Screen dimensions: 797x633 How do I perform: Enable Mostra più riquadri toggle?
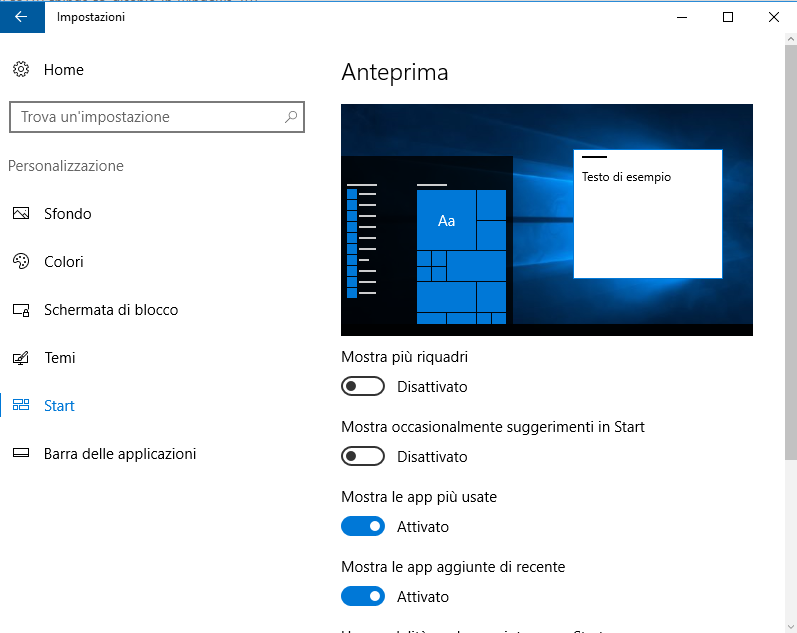(x=363, y=386)
